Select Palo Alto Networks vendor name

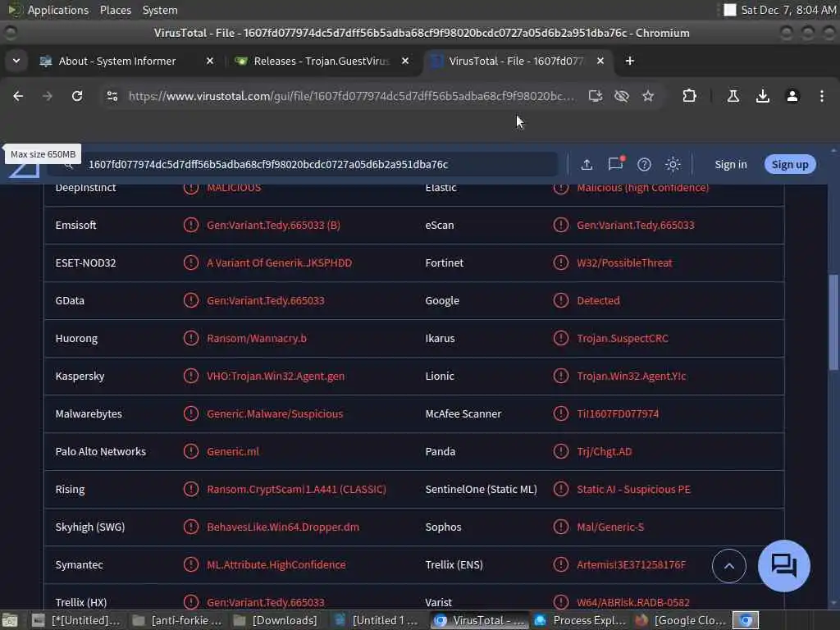pyautogui.click(x=100, y=451)
